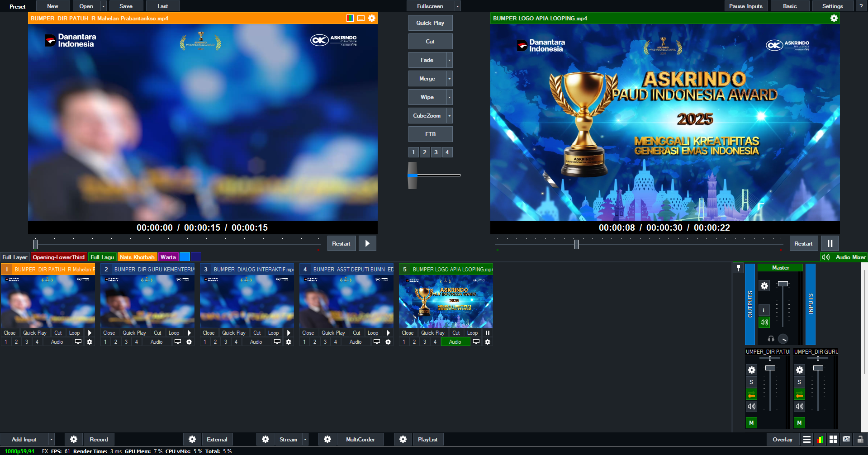Toggle Audio on input 1

[x=57, y=342]
